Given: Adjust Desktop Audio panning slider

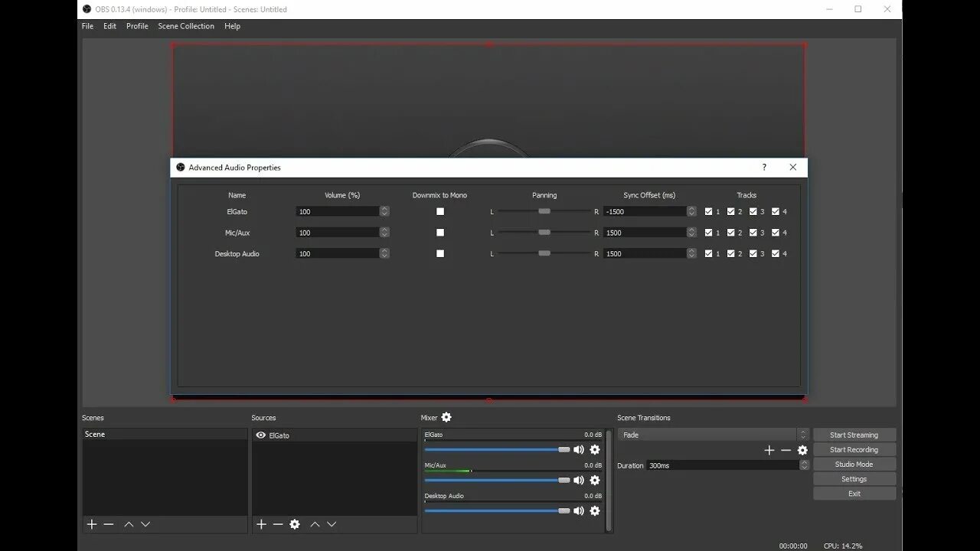Looking at the screenshot, I should (x=544, y=253).
